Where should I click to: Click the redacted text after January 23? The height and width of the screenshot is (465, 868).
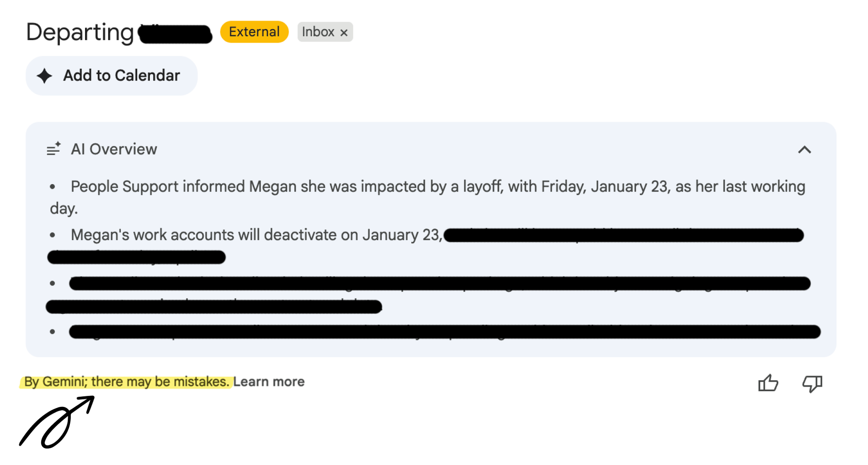pyautogui.click(x=623, y=235)
